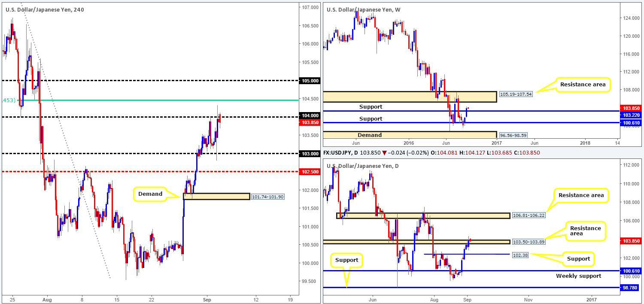Image resolution: width=644 pixels, height=304 pixels.
Task: Click the daily chart title 'U.S. Dollar/Japanese Yen, D'
Action: [362, 166]
